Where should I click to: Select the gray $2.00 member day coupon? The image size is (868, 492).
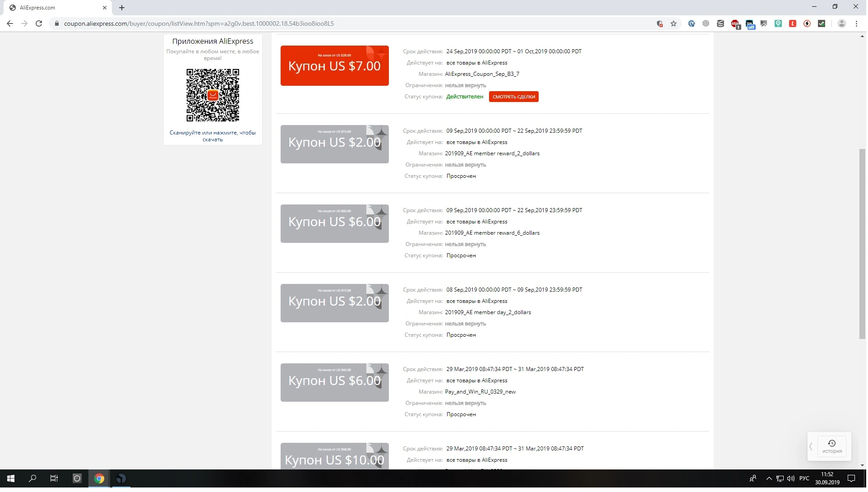(x=335, y=303)
